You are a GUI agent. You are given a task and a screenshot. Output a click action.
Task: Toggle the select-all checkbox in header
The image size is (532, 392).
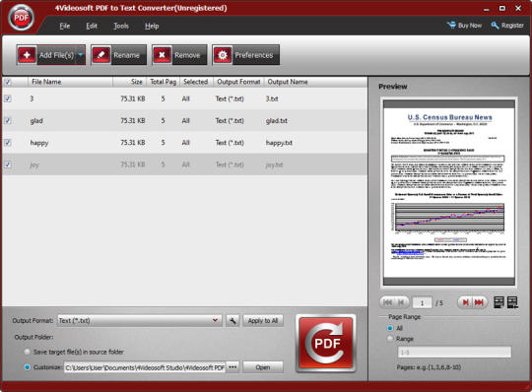pos(8,82)
